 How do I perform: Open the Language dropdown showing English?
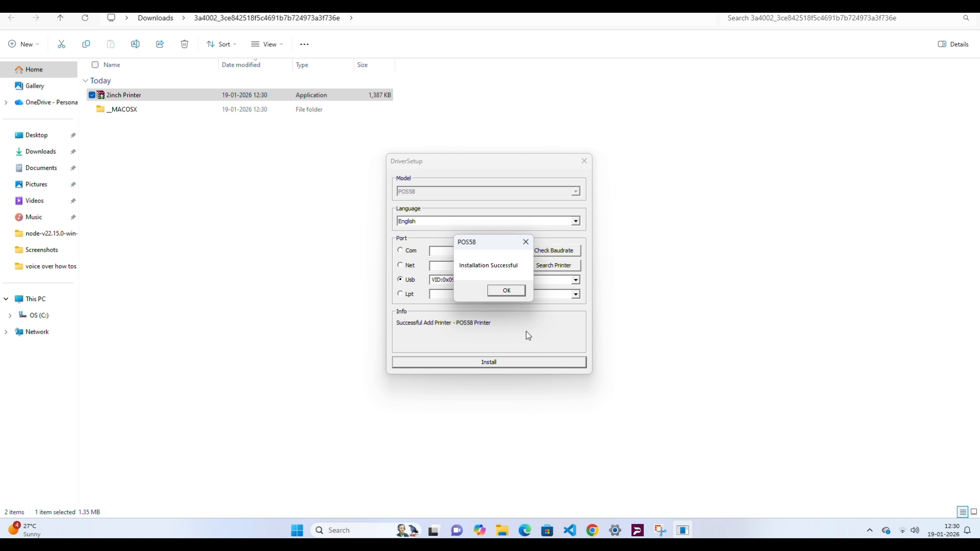[x=575, y=221]
